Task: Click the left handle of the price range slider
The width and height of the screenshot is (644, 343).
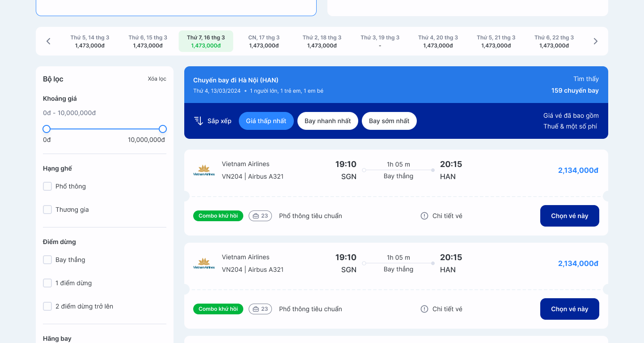Action: click(x=47, y=129)
